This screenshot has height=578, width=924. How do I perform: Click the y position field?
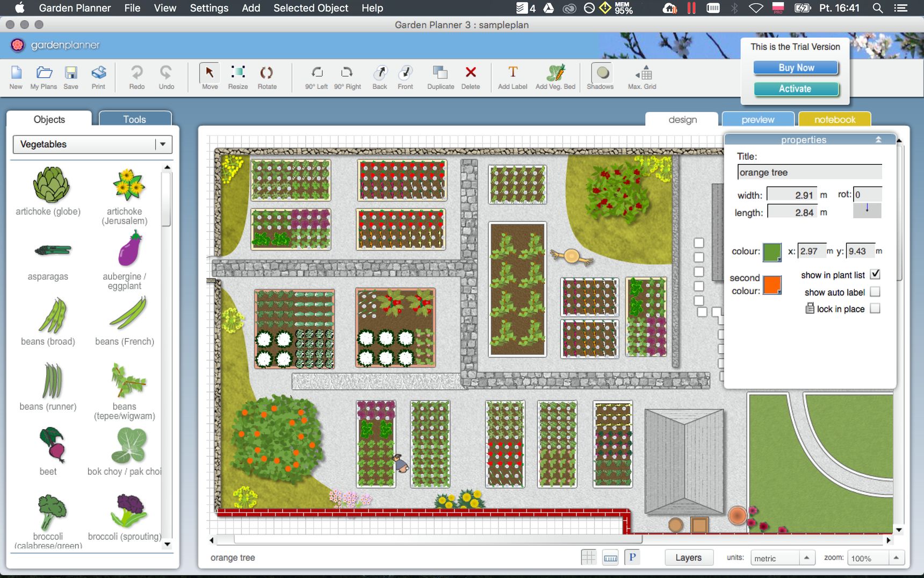point(860,251)
